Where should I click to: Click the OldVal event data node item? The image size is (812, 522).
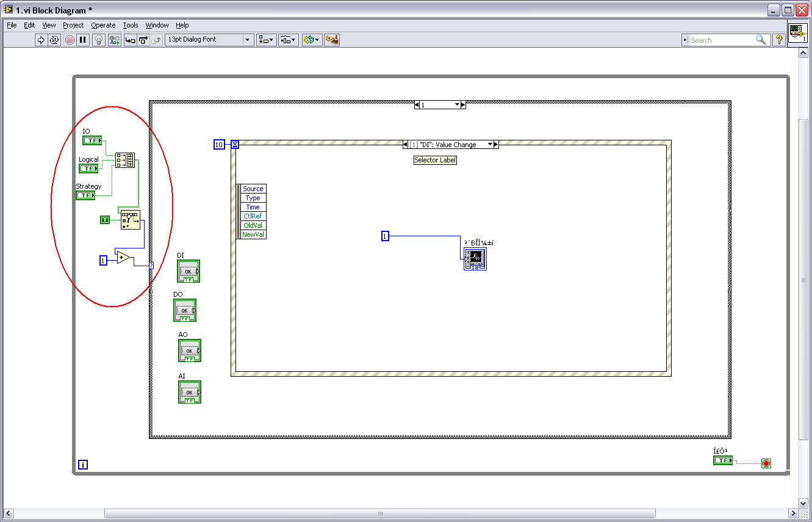tap(253, 225)
